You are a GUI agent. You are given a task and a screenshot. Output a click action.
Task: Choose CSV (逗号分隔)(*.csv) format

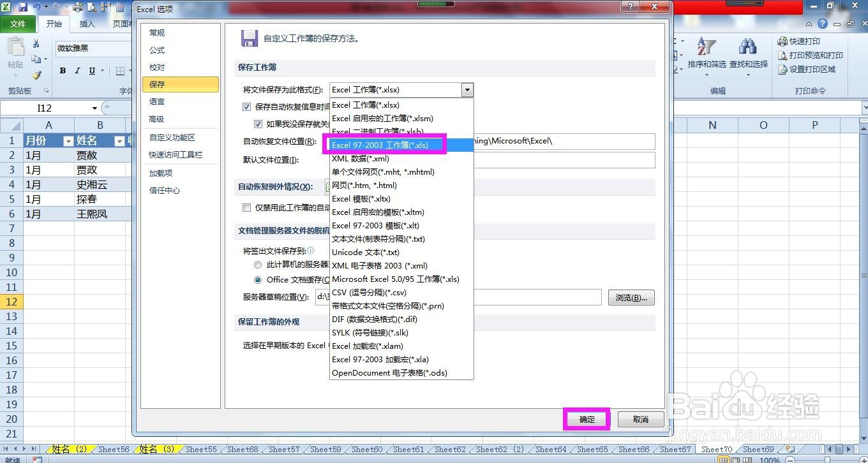coord(401,292)
